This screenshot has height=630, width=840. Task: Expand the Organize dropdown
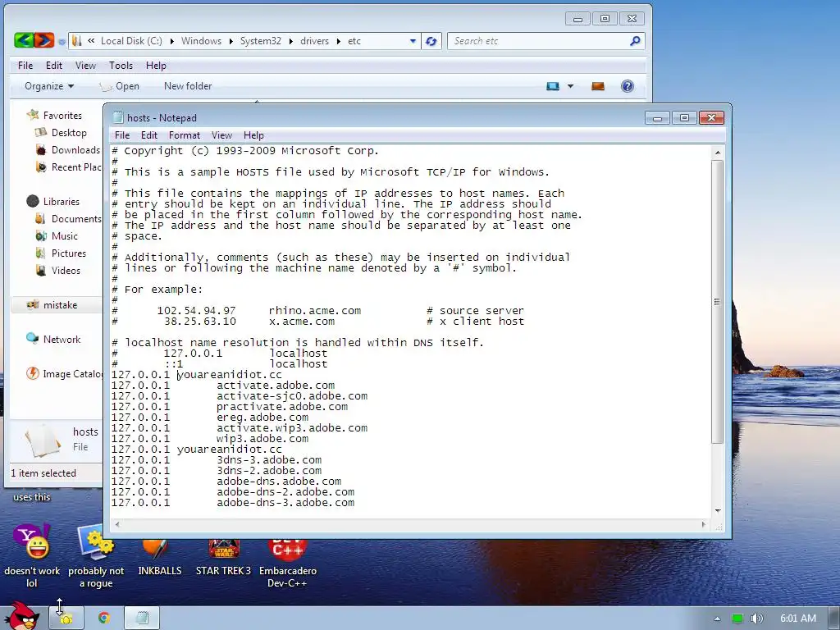tap(48, 86)
